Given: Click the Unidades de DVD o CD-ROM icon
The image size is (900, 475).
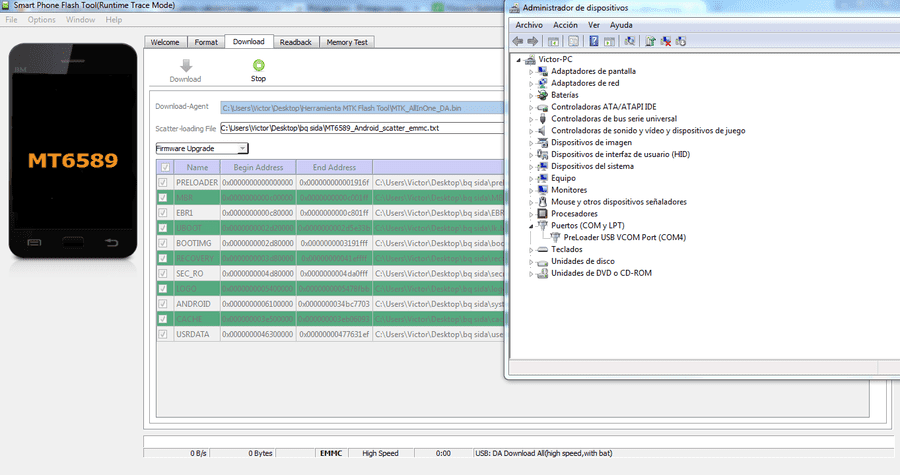Looking at the screenshot, I should (542, 273).
